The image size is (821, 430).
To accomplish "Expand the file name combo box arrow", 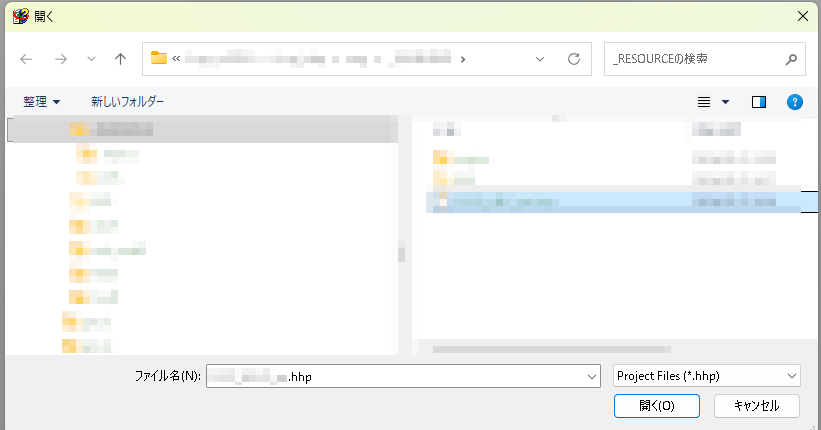I will (x=590, y=376).
